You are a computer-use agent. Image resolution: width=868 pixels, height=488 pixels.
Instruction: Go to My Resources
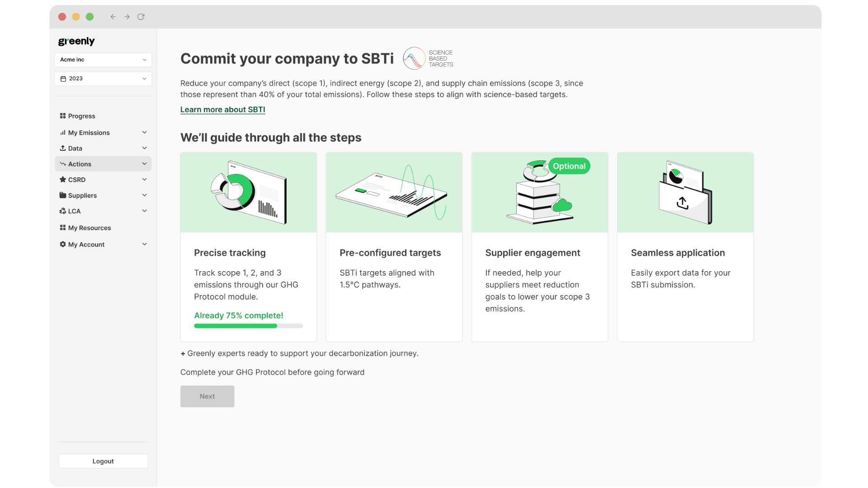click(103, 228)
